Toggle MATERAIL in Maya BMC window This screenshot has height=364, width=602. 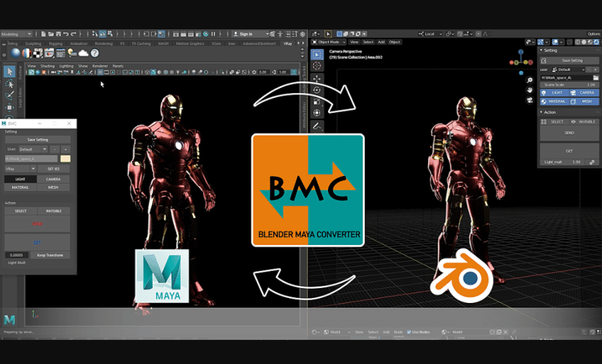click(x=20, y=187)
